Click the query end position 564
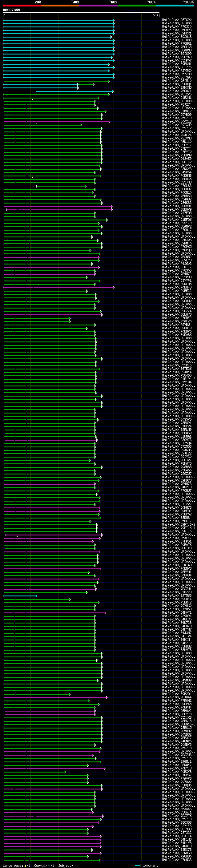 (155, 15)
